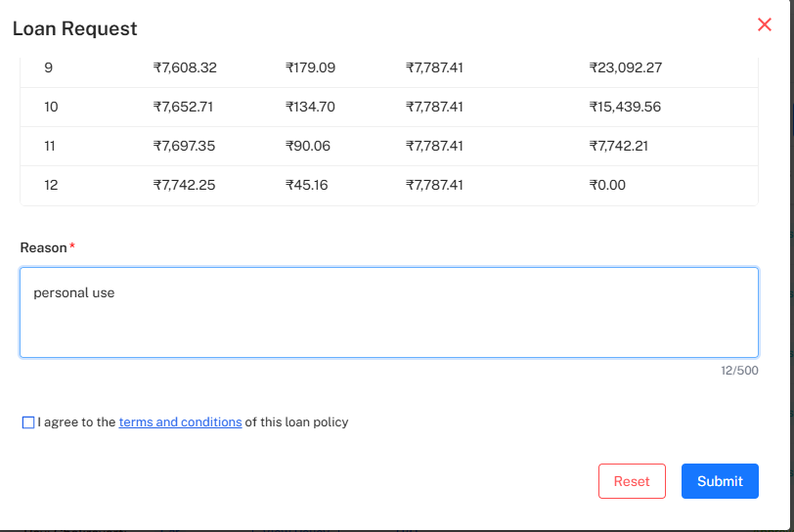The height and width of the screenshot is (532, 794).
Task: Click the Loan Request dialog title
Action: coord(75,28)
